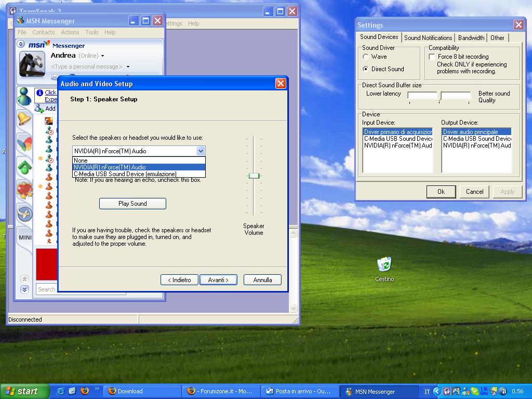Click the personal message text field

[87, 67]
